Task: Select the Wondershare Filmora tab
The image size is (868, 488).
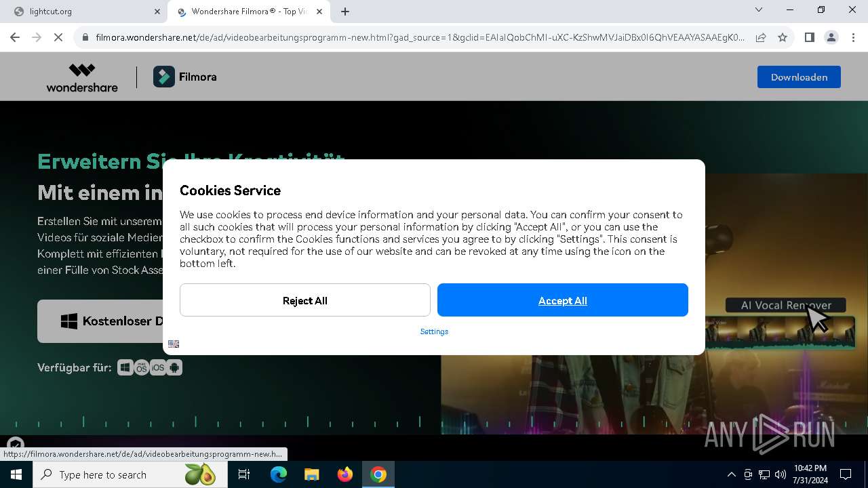Action: coord(250,12)
